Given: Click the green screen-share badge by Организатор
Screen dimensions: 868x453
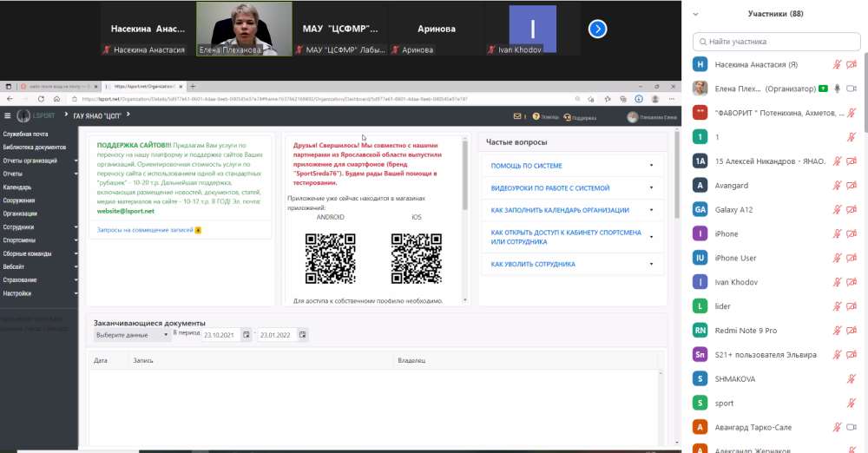Looking at the screenshot, I should point(823,89).
